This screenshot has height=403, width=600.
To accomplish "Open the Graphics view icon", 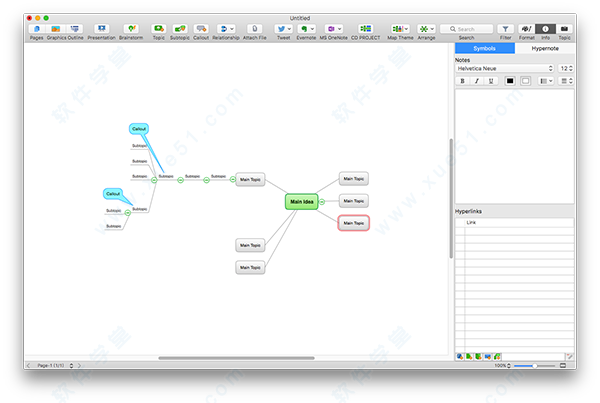I will tap(56, 29).
